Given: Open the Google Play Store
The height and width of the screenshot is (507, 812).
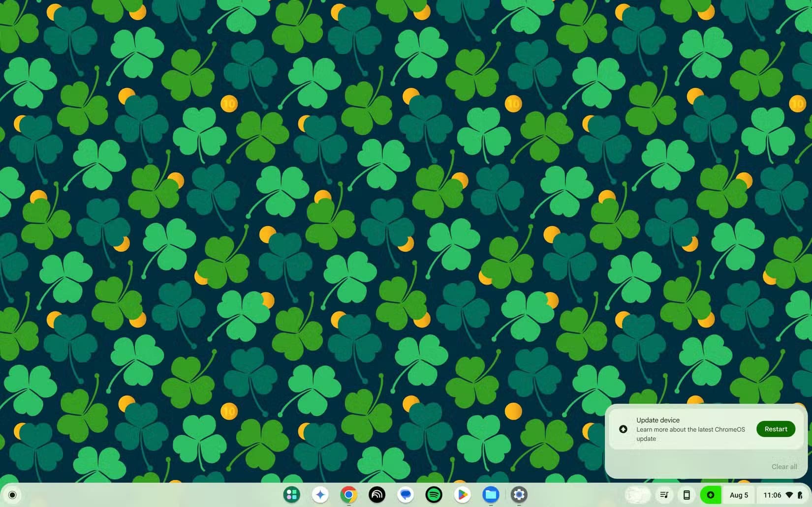Looking at the screenshot, I should 462,495.
